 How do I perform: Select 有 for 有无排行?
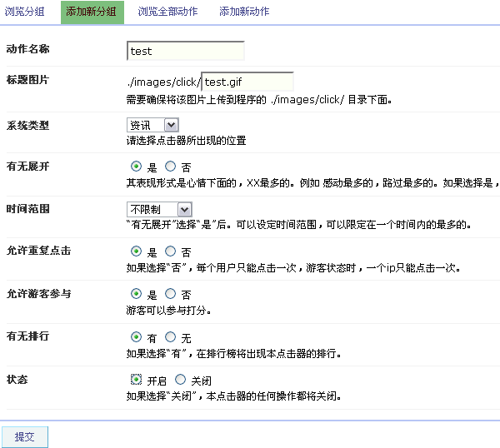pos(136,337)
